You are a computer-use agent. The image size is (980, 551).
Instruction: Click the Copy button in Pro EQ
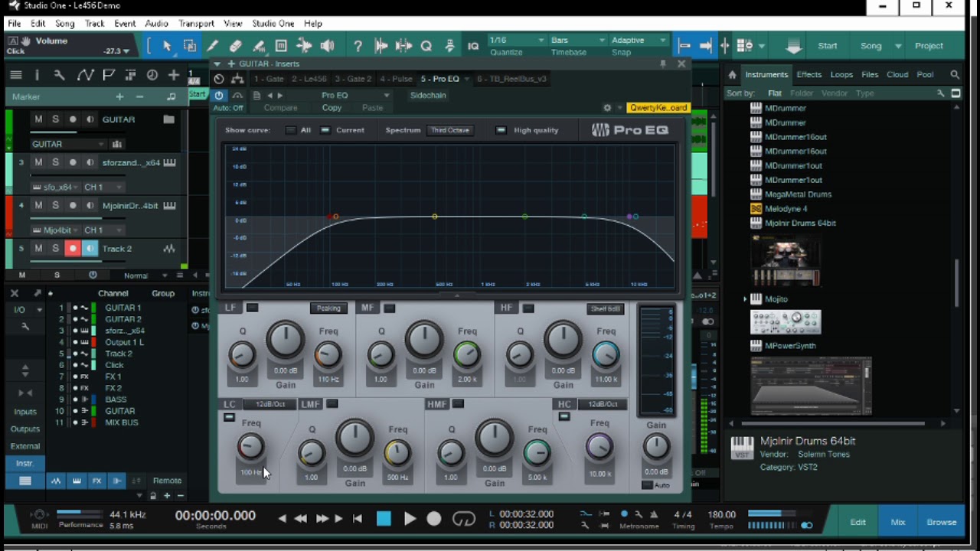(332, 108)
